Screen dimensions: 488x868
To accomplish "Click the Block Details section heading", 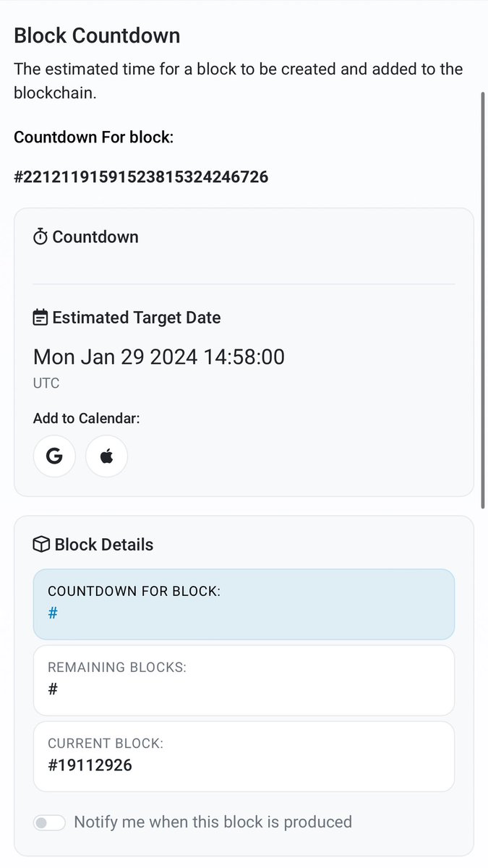I will coord(104,545).
